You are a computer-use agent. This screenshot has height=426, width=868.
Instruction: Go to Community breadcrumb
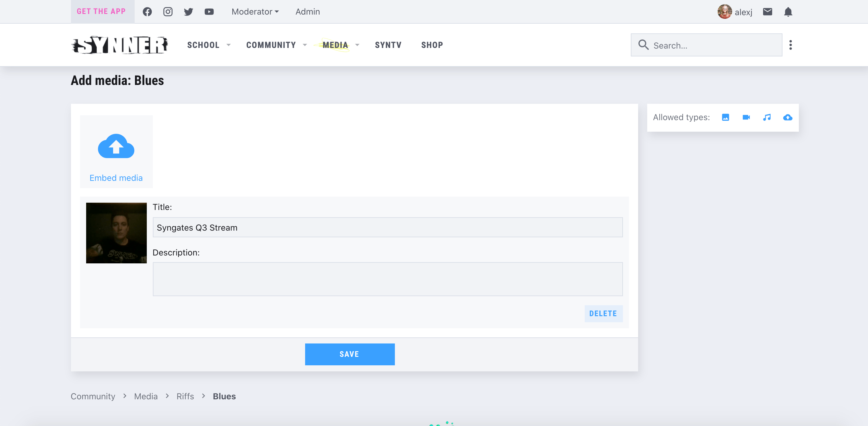pos(93,396)
